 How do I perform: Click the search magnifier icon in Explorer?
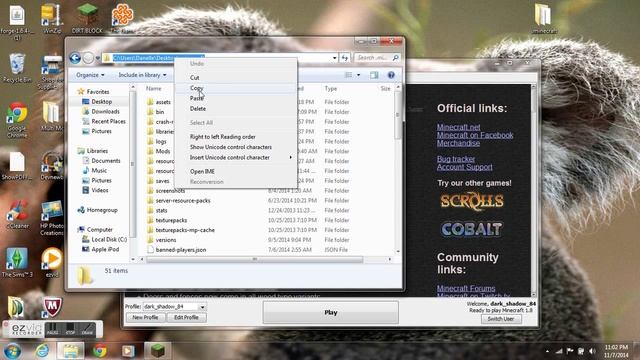(396, 58)
